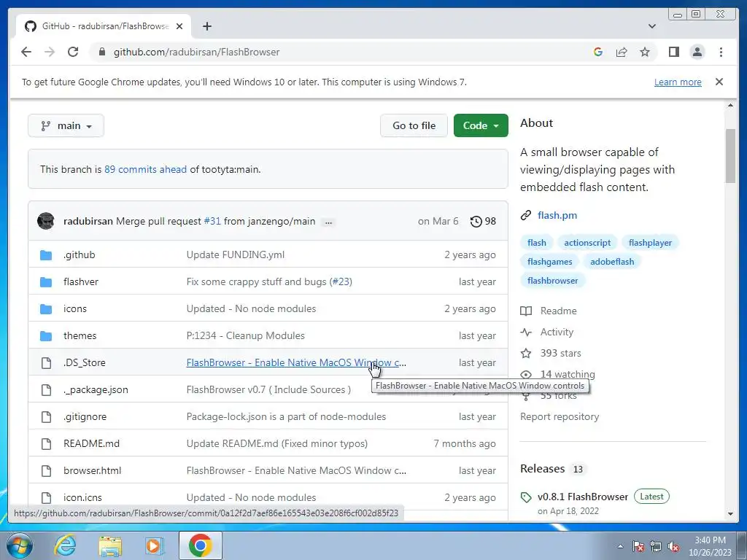Click the Go to file button

[414, 125]
